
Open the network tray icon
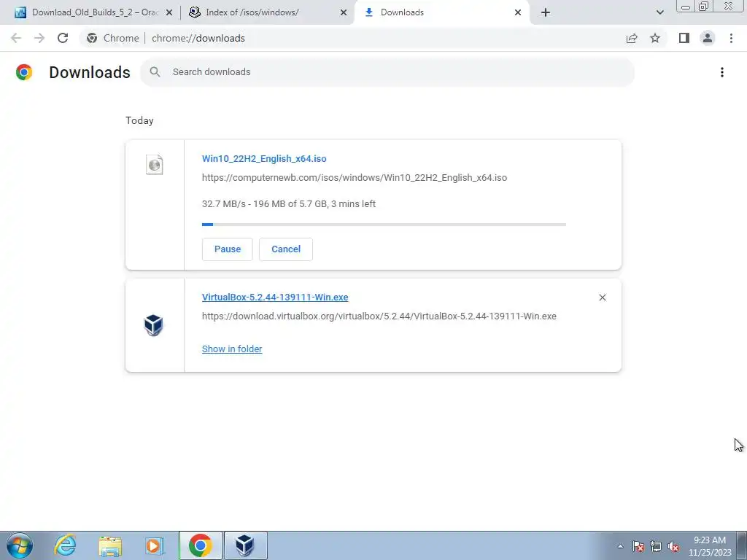point(656,546)
